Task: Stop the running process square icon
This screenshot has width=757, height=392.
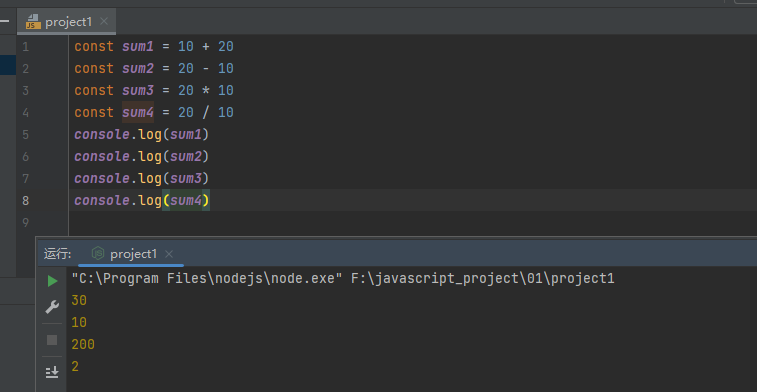Action: 52,340
